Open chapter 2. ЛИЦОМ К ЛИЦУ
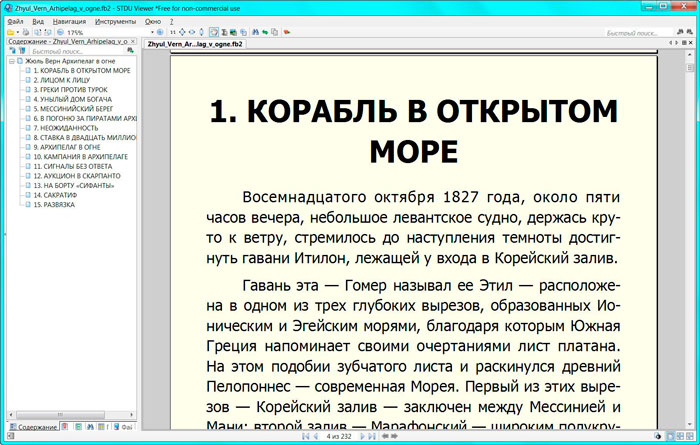700x445 pixels. click(x=62, y=80)
